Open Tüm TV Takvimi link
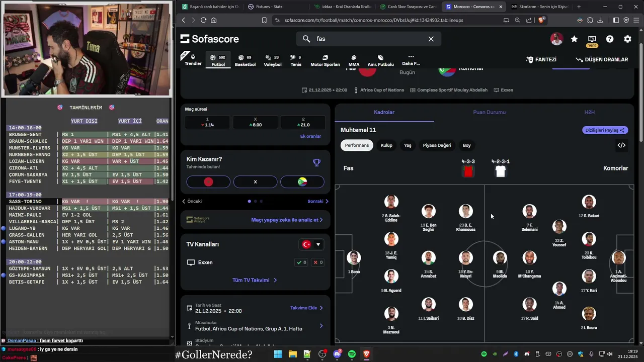Viewport: 644px width, 362px height. pyautogui.click(x=255, y=280)
